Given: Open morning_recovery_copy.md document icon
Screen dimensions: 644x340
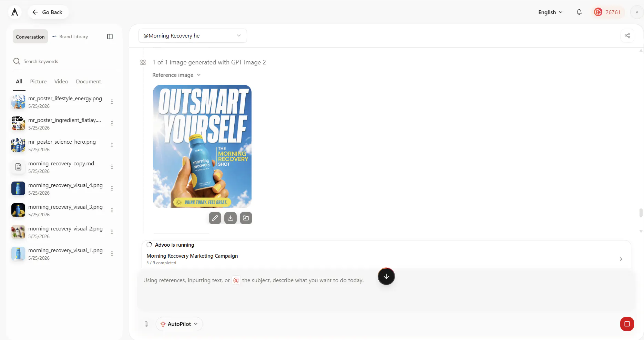Looking at the screenshot, I should pos(18,167).
